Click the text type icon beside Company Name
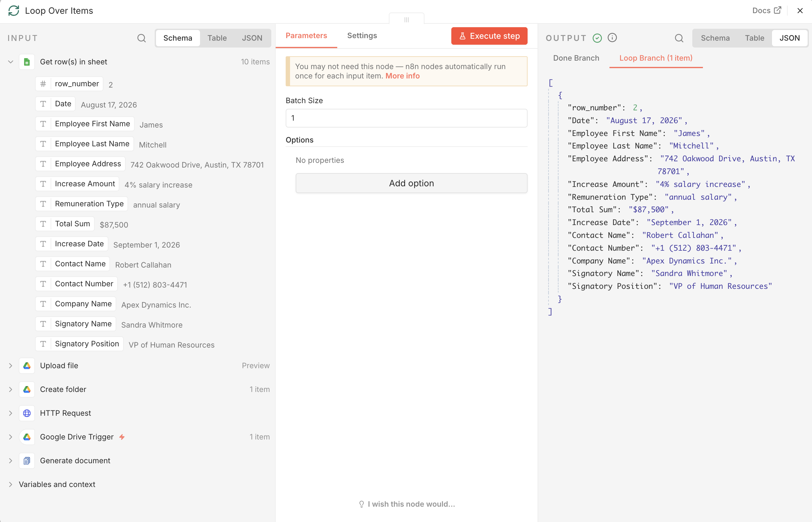812x522 pixels. (43, 304)
